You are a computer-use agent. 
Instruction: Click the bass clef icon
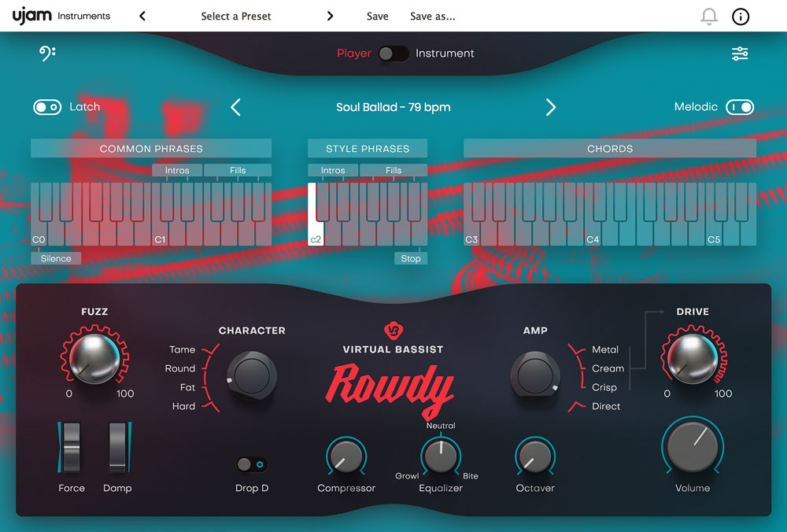(47, 54)
